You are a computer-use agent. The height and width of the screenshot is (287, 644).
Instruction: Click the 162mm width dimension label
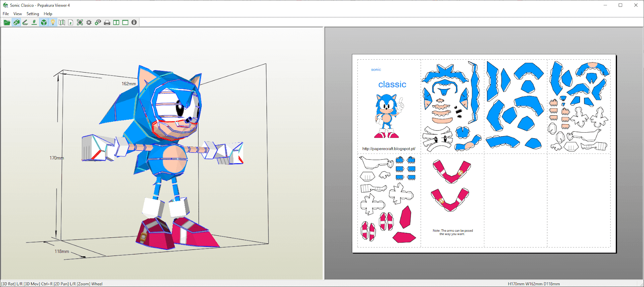(129, 84)
